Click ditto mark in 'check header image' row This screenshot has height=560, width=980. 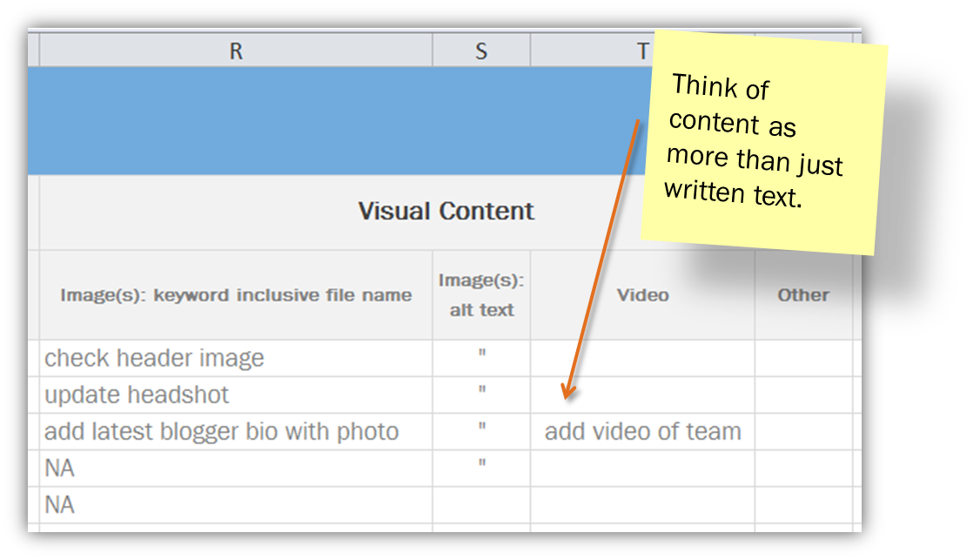482,353
